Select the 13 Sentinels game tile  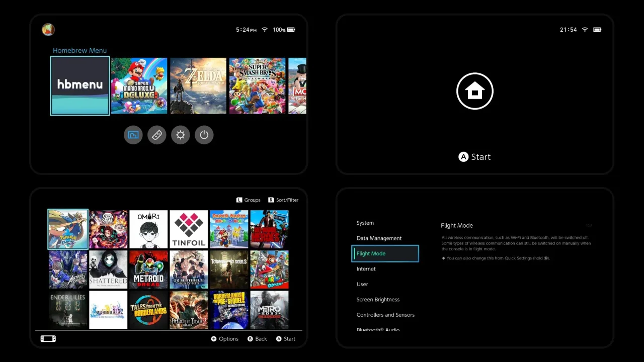tap(189, 269)
